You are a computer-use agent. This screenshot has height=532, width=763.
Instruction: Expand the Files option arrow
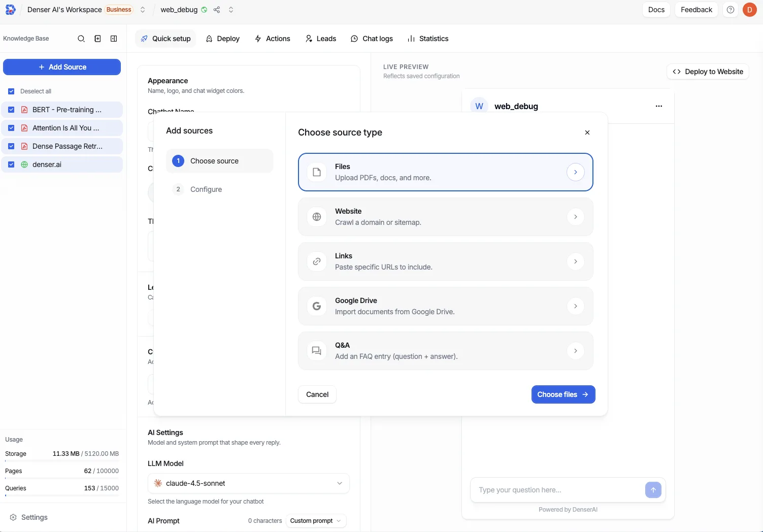[576, 172]
